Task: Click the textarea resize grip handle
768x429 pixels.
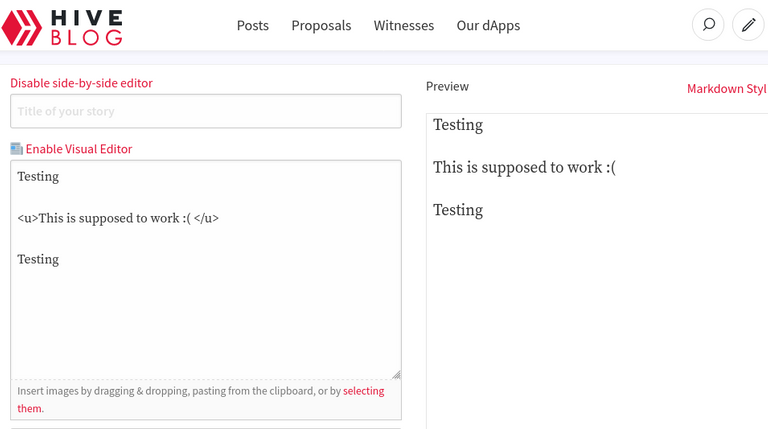Action: (x=396, y=375)
